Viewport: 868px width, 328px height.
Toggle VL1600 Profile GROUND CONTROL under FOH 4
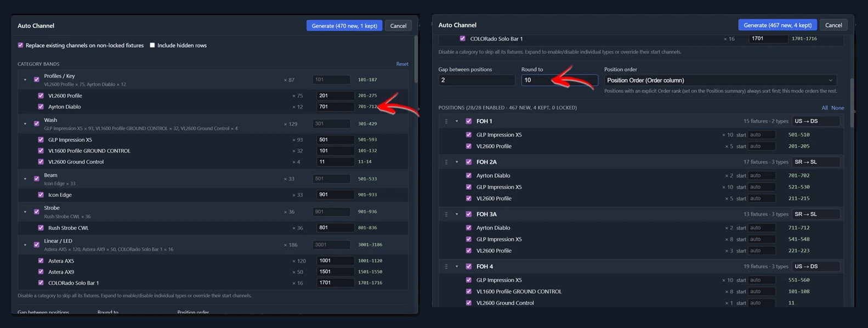pyautogui.click(x=468, y=291)
